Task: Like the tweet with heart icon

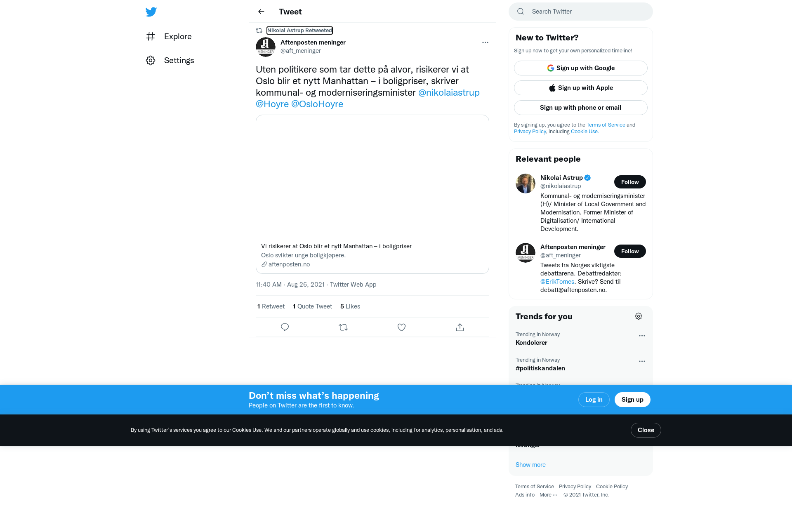Action: coord(401,327)
